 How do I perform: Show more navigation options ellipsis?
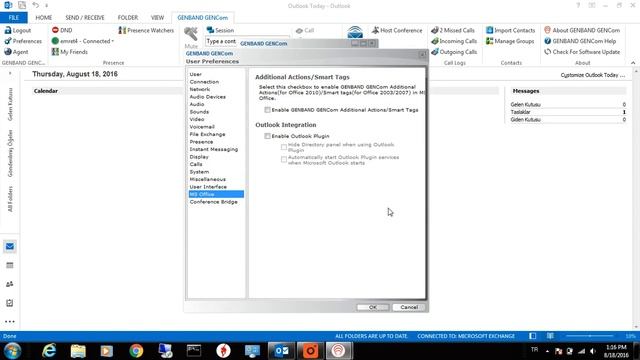[x=10, y=322]
